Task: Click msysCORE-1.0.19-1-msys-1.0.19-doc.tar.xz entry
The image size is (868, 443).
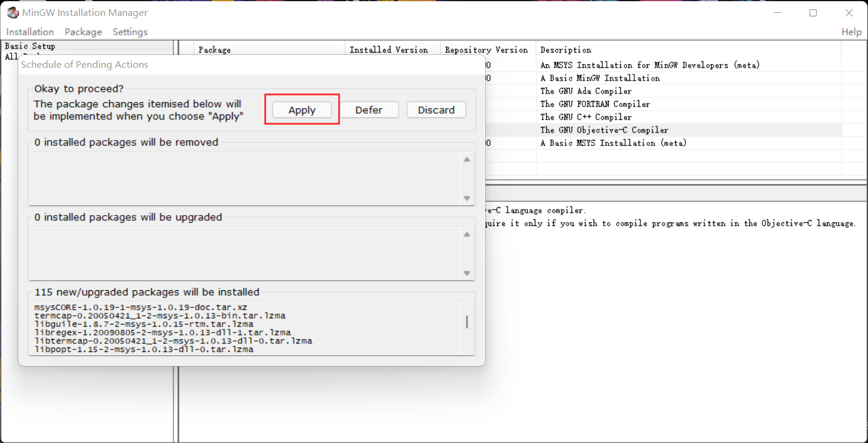Action: tap(140, 307)
